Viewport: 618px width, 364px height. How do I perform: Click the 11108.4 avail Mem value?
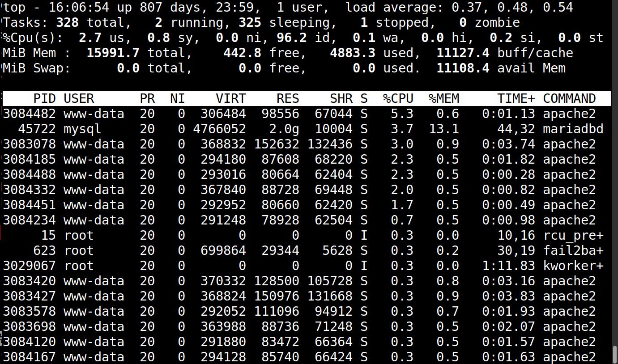pos(463,68)
